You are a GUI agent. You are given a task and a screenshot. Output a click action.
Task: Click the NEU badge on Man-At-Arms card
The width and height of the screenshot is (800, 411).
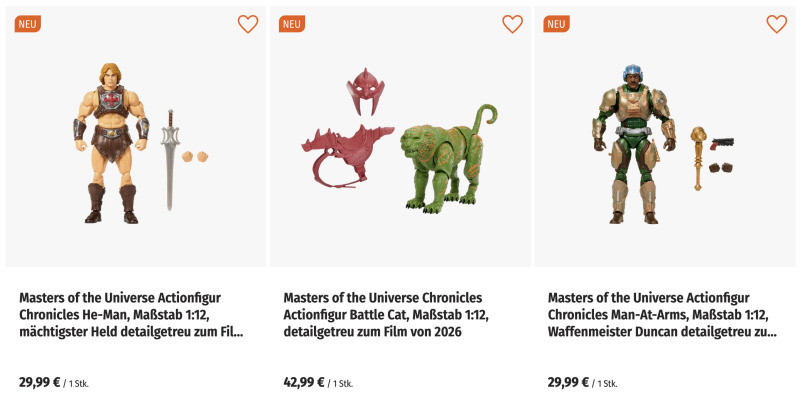556,24
